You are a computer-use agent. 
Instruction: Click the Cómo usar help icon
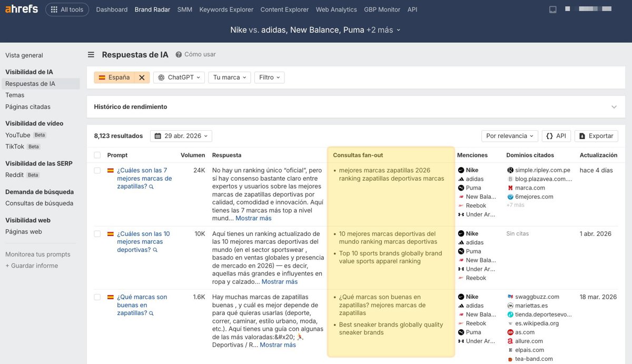[x=179, y=55]
